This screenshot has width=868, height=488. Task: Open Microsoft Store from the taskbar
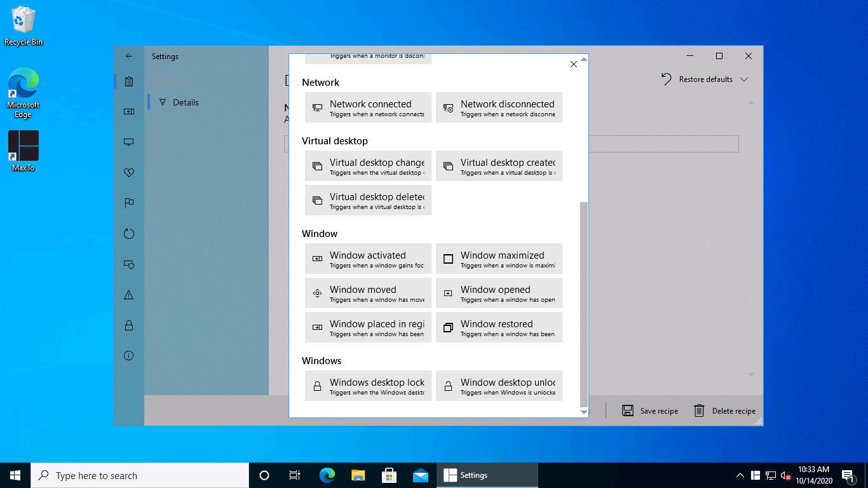pyautogui.click(x=389, y=475)
